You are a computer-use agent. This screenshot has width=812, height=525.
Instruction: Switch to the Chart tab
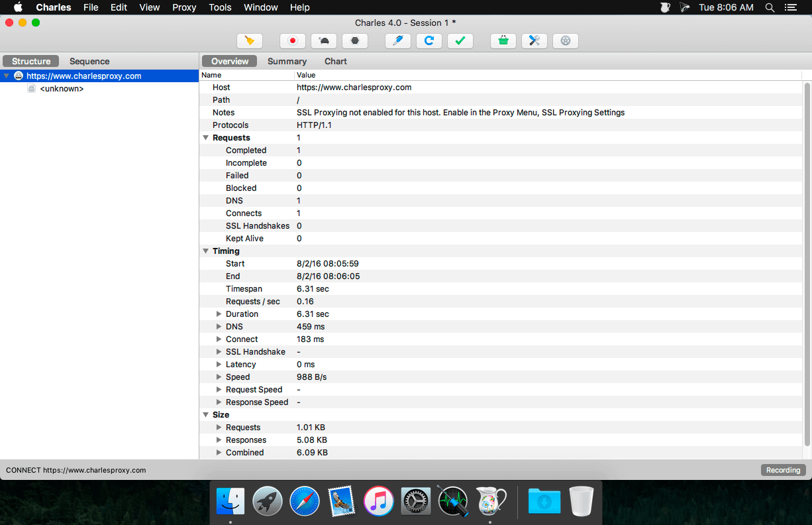tap(335, 61)
